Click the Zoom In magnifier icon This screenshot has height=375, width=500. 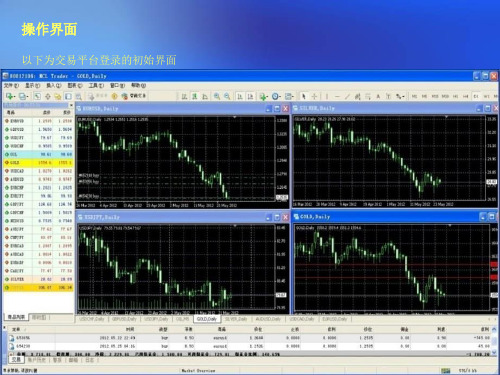[217, 96]
